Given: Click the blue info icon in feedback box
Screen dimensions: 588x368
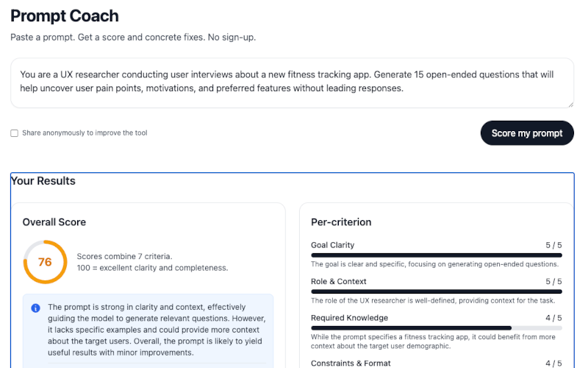Looking at the screenshot, I should (x=35, y=308).
